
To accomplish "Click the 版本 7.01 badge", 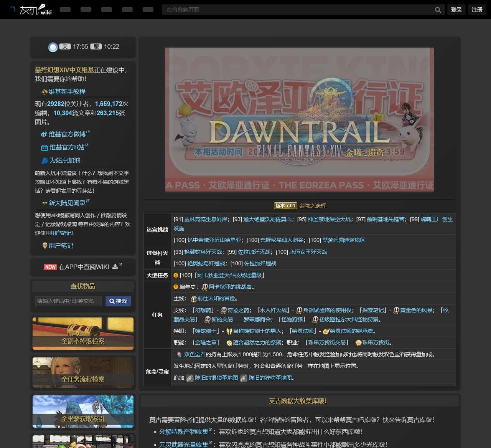I will [285, 206].
